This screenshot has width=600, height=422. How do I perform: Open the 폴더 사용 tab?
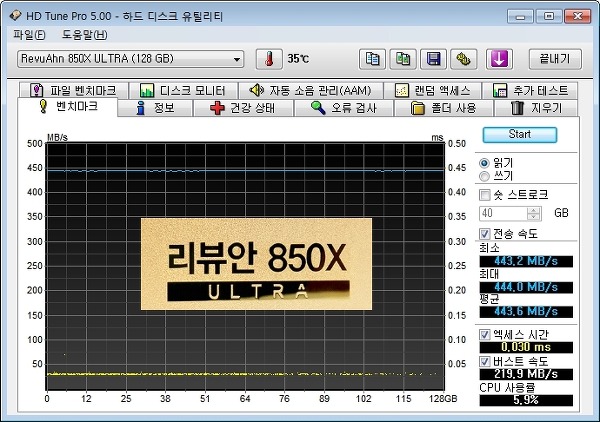tap(443, 108)
